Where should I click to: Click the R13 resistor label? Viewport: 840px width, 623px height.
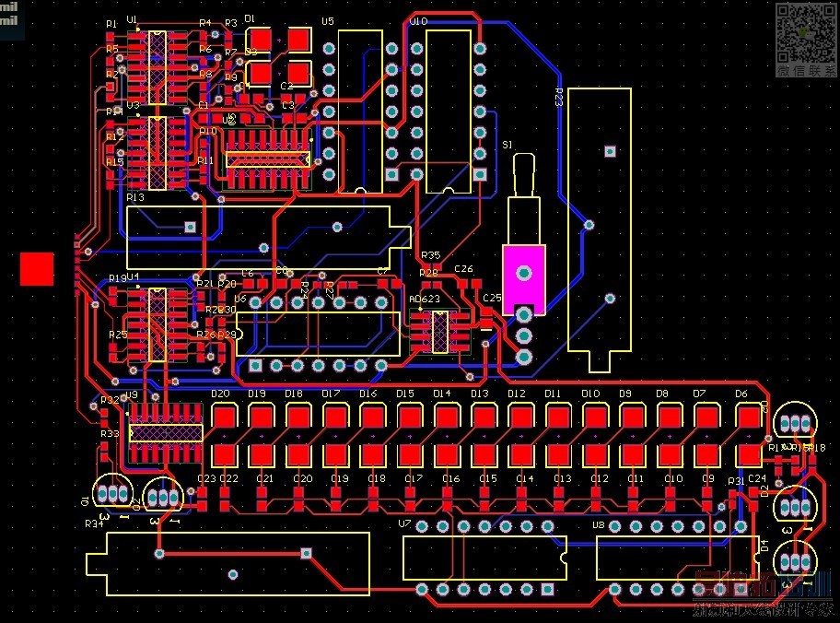coord(135,197)
